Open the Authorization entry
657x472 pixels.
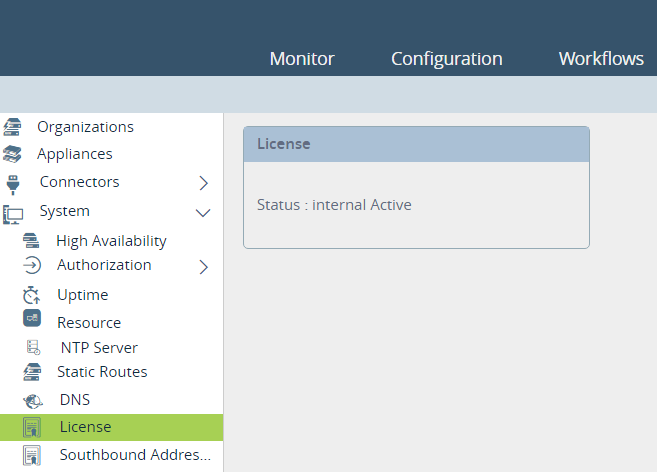[104, 265]
